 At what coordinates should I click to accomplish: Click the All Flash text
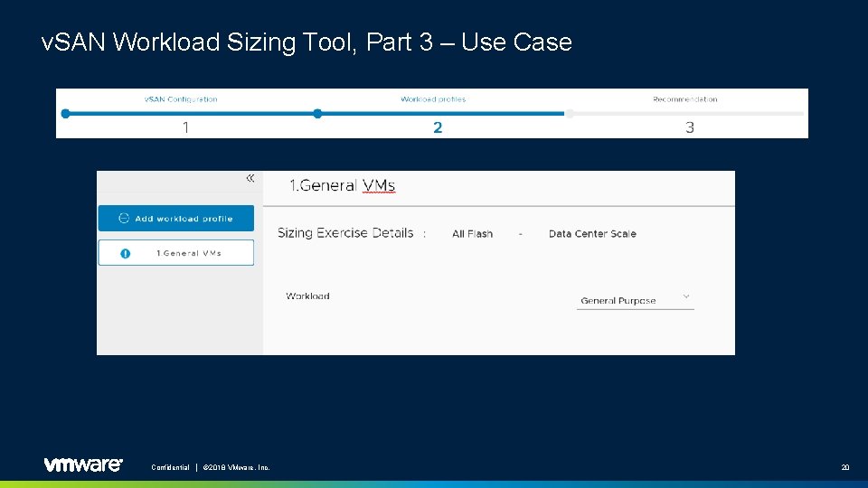point(472,234)
